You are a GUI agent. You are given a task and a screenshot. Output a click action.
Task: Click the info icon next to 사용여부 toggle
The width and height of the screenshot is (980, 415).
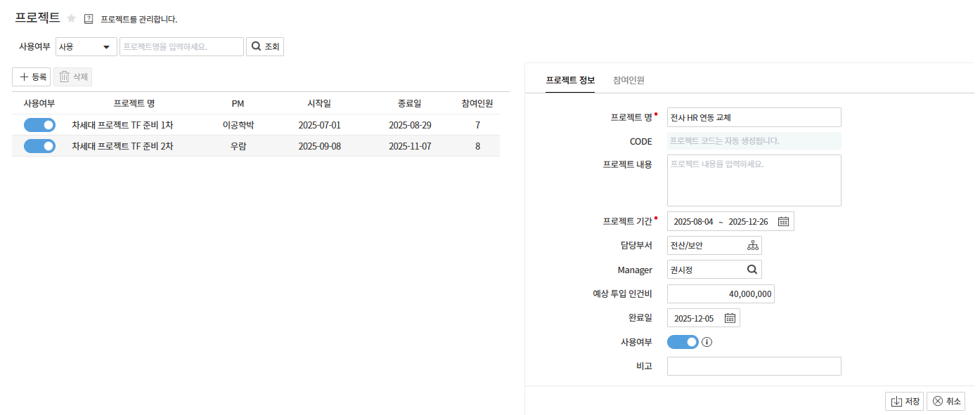pyautogui.click(x=707, y=343)
